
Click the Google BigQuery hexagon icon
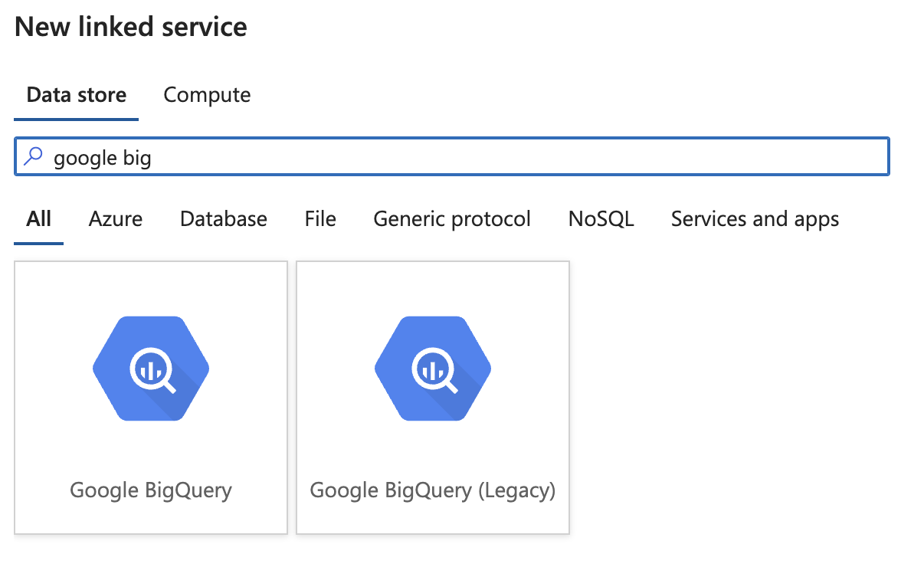[151, 369]
